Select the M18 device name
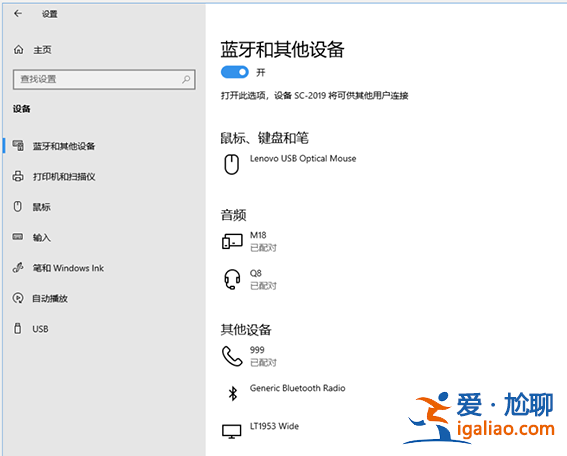This screenshot has height=456, width=567. pyautogui.click(x=258, y=235)
